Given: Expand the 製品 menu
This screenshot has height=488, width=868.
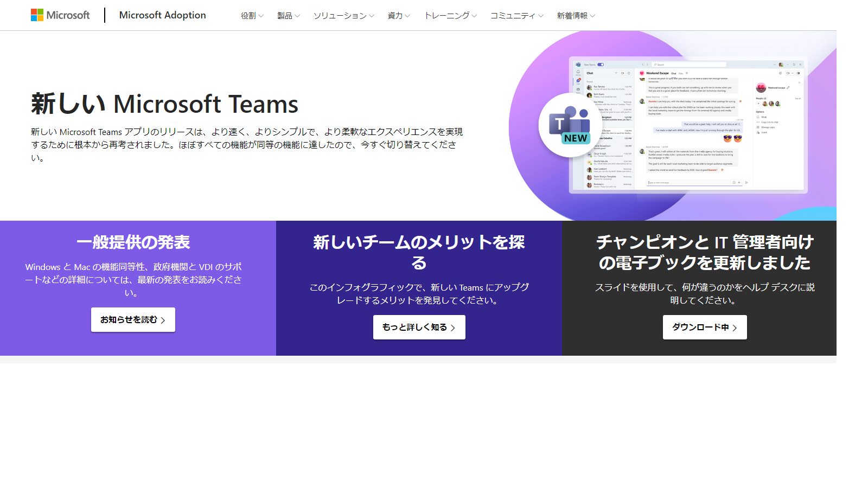Looking at the screenshot, I should tap(288, 16).
